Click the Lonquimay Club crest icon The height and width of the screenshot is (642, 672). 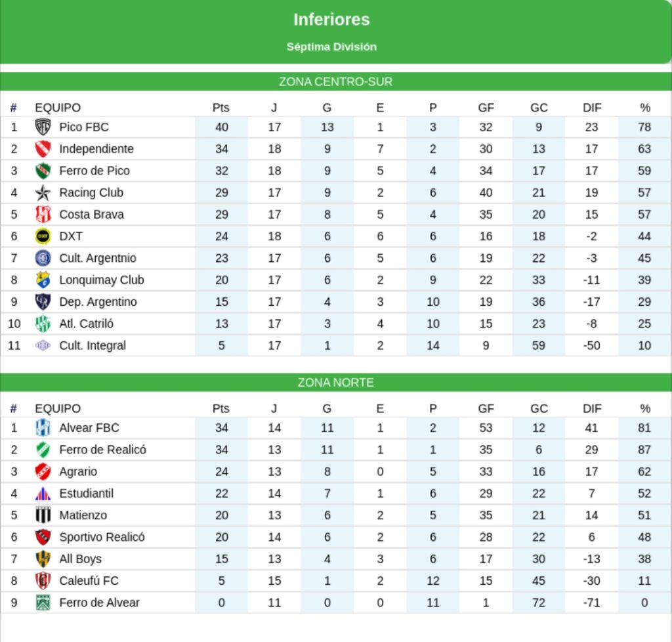pos(43,280)
